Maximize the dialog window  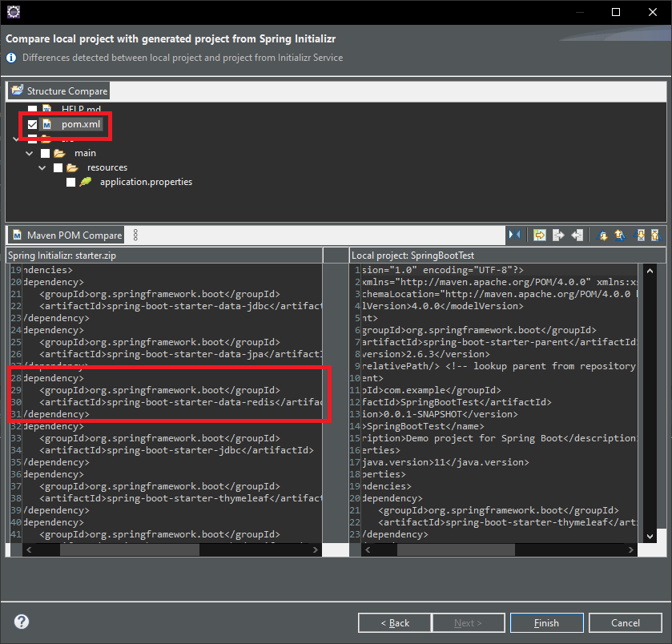[x=615, y=12]
